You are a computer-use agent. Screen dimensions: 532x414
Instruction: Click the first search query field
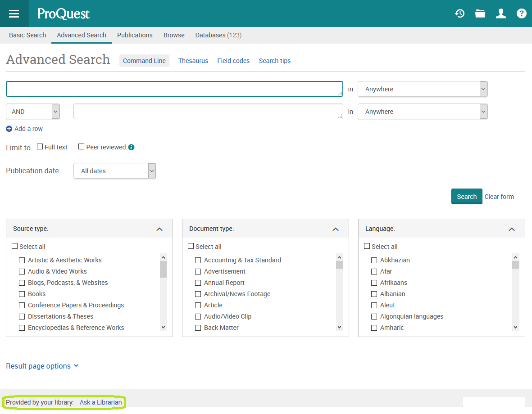174,89
